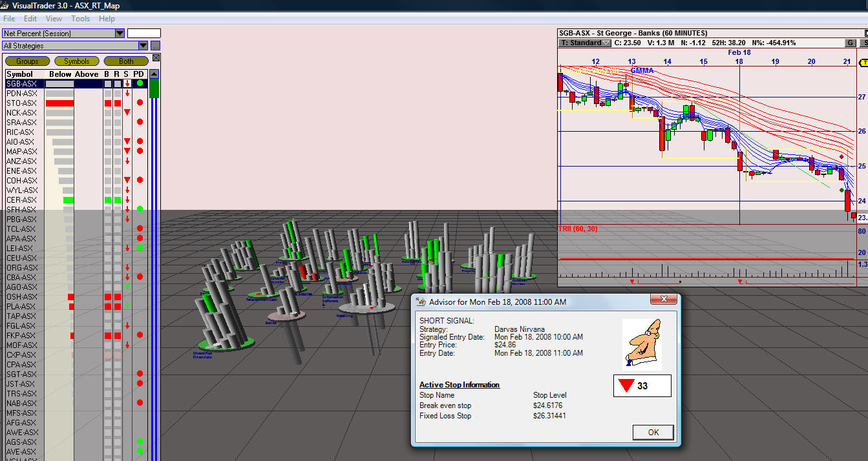Click the Below column header
Viewport: 868px width, 461px height.
pos(60,74)
